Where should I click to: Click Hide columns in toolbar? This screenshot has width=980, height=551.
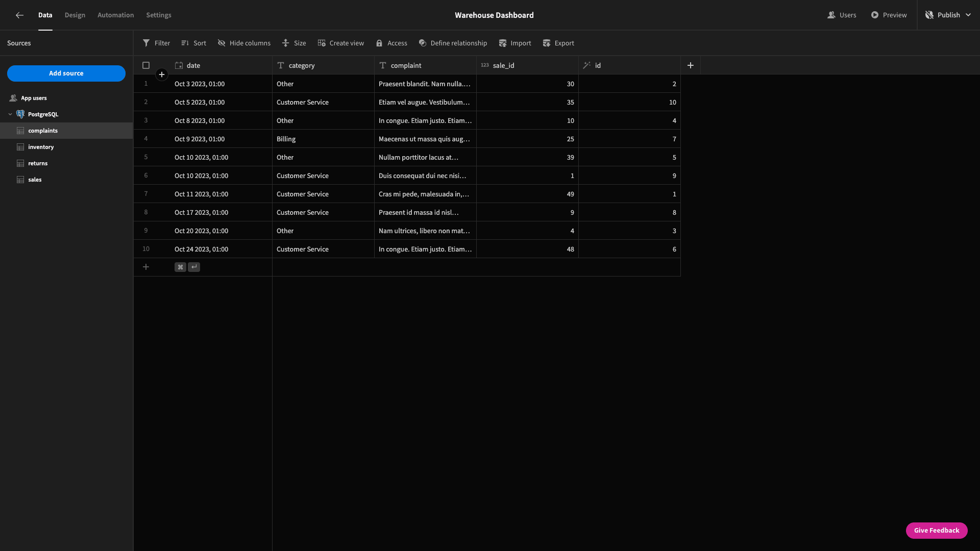coord(244,43)
